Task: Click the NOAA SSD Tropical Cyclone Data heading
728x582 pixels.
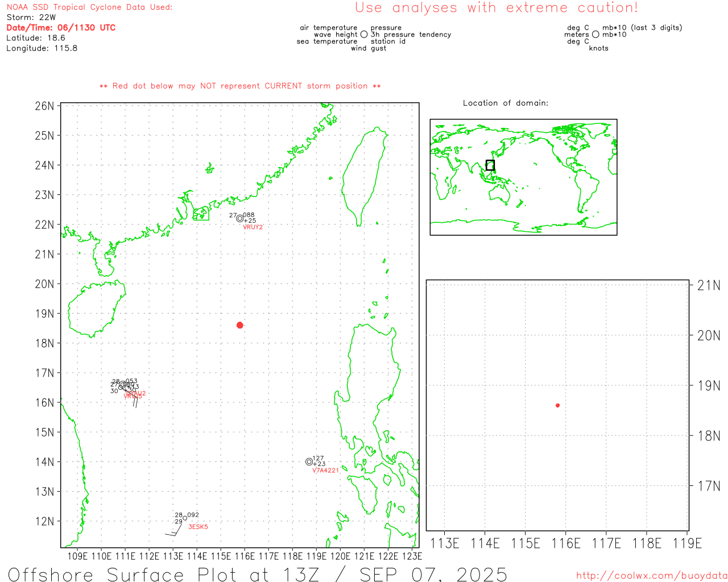Action: pos(89,7)
